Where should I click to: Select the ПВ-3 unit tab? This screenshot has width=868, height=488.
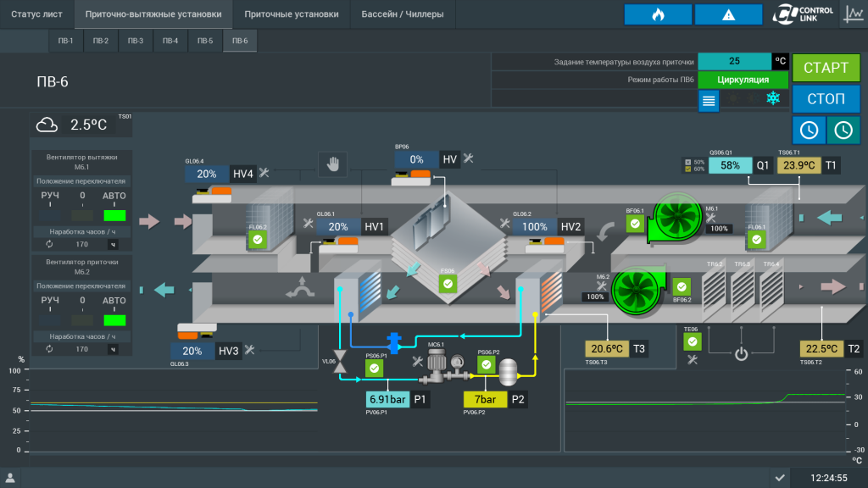[135, 41]
